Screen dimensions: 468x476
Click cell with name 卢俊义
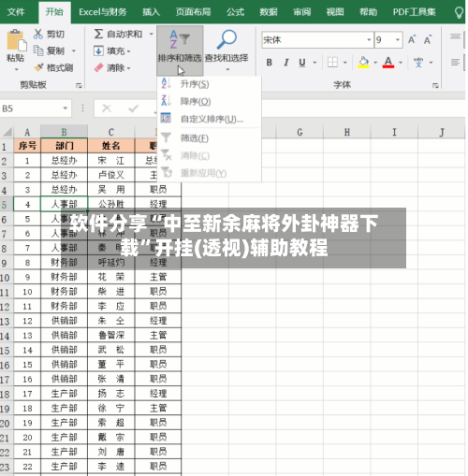coord(111,175)
